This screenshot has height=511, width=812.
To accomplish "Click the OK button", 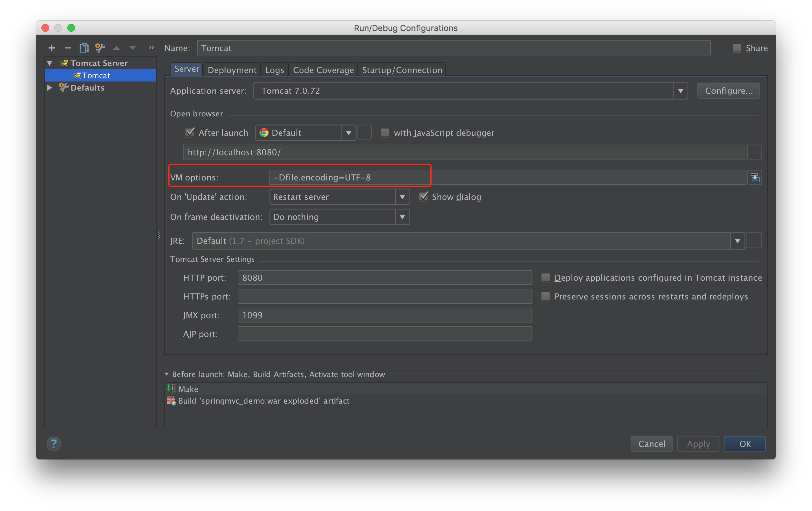I will 745,444.
